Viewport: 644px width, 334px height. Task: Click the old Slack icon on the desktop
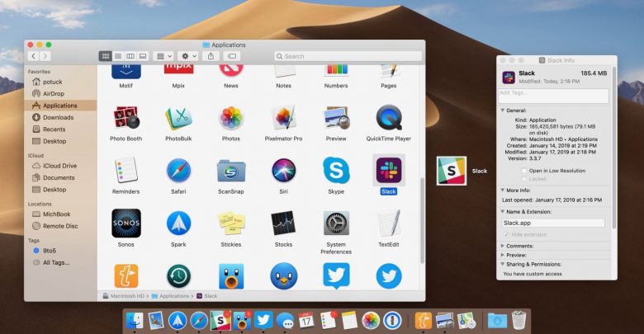click(x=452, y=171)
